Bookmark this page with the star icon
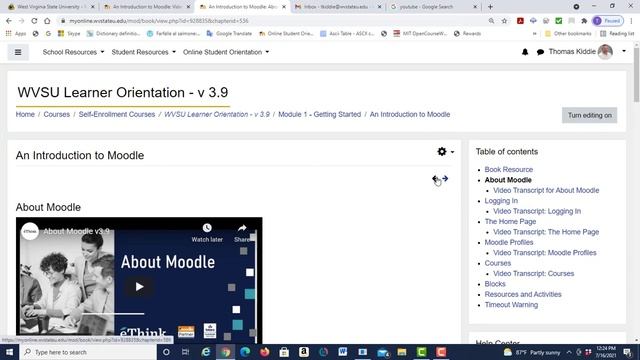This screenshot has width=640, height=360. coord(504,21)
